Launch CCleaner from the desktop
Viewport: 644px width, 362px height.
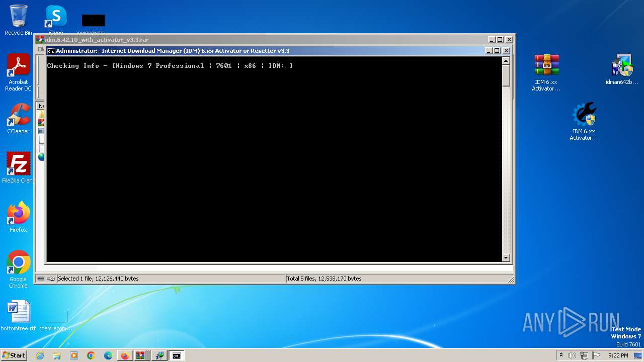pos(18,119)
